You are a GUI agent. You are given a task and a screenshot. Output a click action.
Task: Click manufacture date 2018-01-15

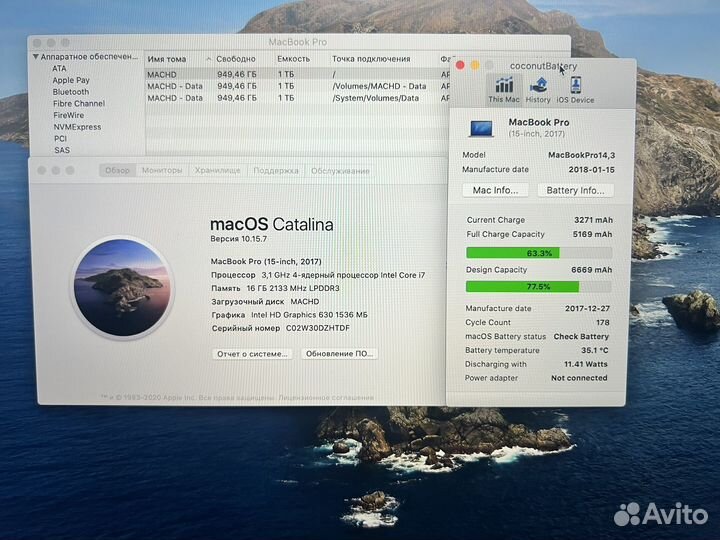click(591, 169)
